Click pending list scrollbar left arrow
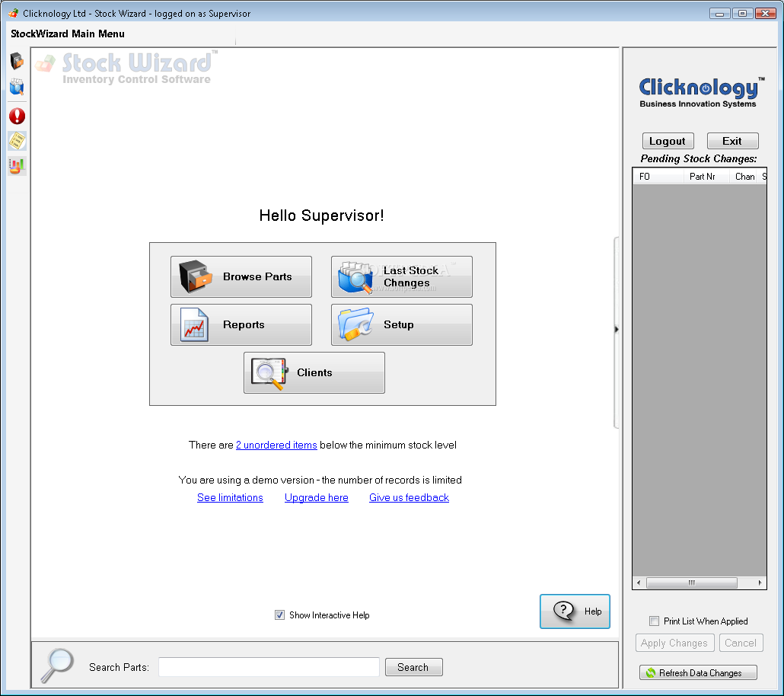784x696 pixels. [x=639, y=583]
